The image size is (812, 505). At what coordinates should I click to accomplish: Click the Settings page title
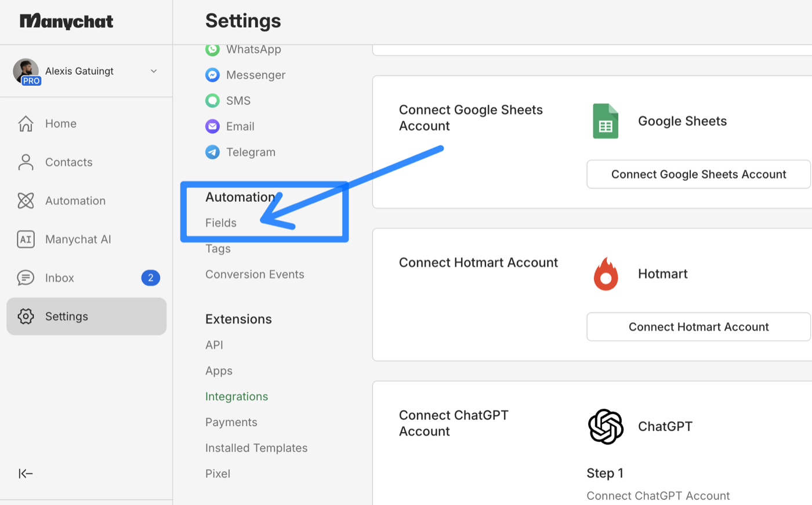coord(243,21)
